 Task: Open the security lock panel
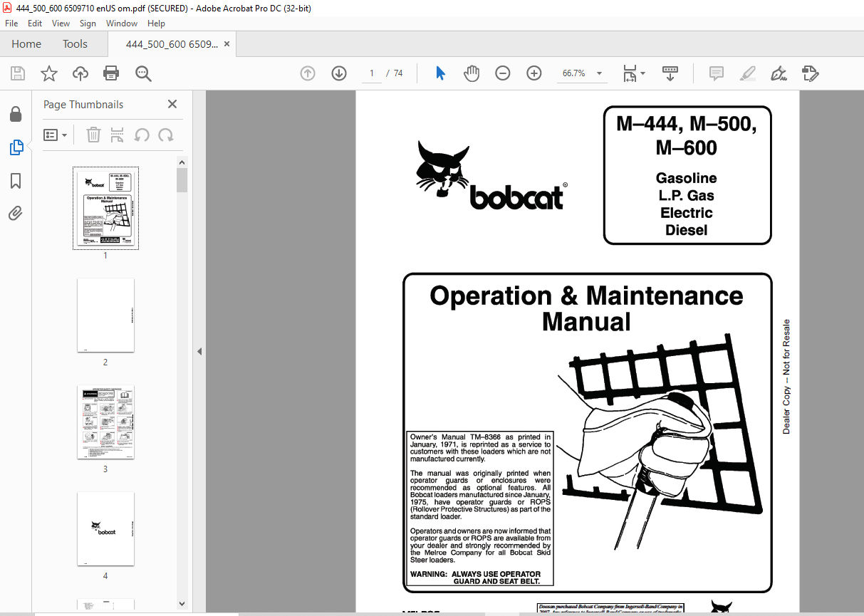click(x=16, y=114)
